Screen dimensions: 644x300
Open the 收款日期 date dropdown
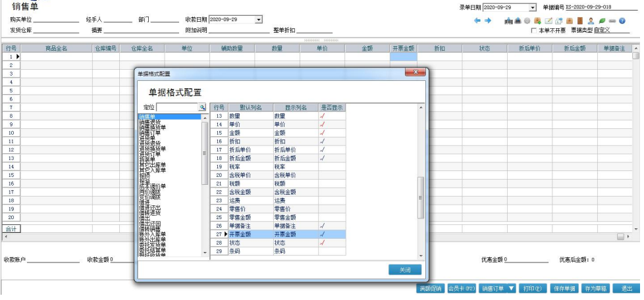tap(259, 20)
